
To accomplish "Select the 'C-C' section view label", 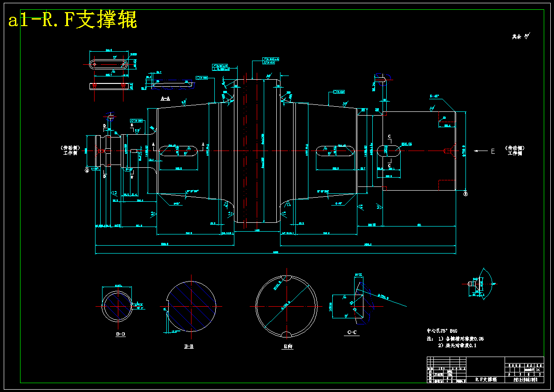I will coord(352,332).
